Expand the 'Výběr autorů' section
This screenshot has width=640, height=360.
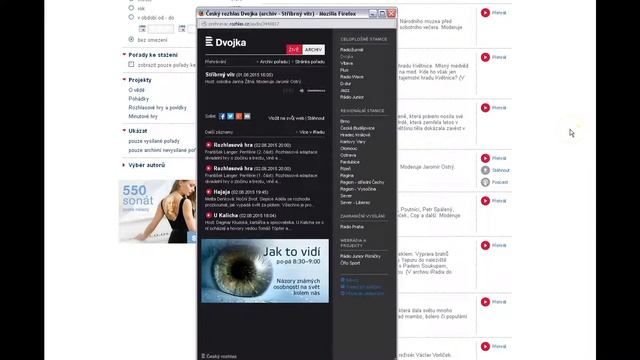(124, 165)
